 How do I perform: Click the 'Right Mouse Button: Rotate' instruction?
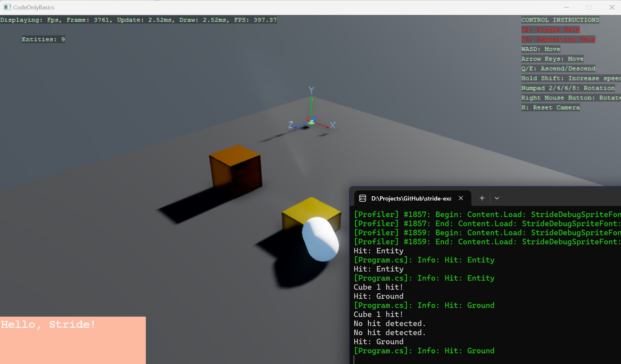tap(571, 98)
